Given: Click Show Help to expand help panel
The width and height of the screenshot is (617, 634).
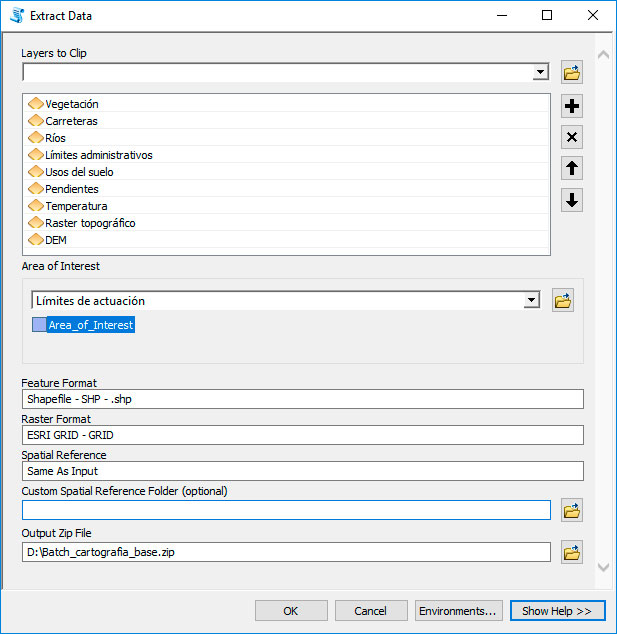Looking at the screenshot, I should click(x=557, y=611).
